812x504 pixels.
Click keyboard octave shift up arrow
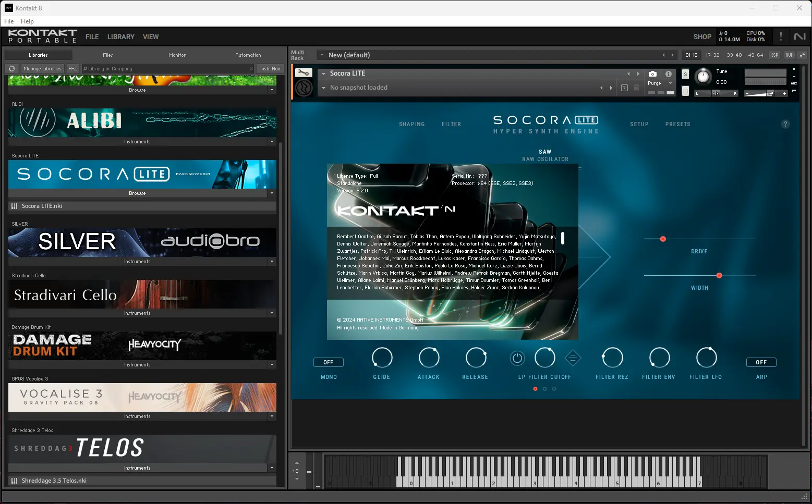tap(297, 463)
